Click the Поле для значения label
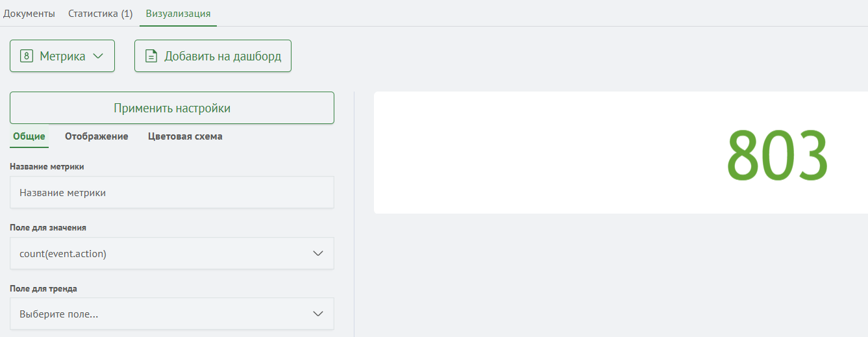868x337 pixels. (x=48, y=228)
